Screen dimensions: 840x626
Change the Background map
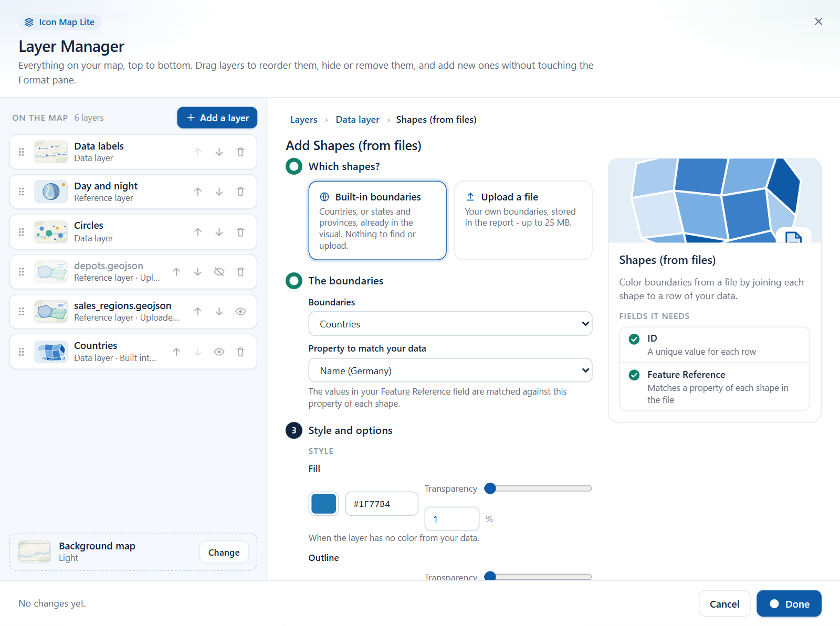(x=224, y=553)
